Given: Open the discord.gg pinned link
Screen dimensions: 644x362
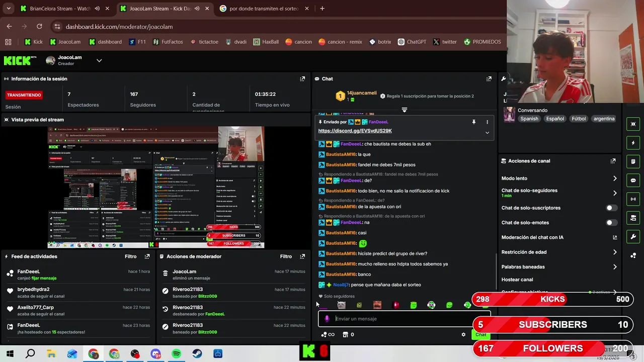Looking at the screenshot, I should tap(355, 131).
